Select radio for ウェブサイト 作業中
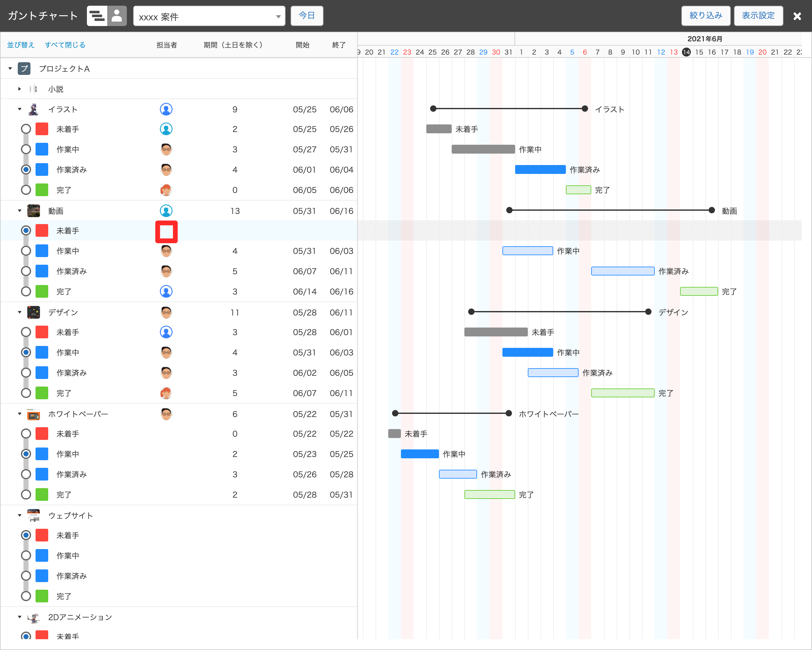 click(26, 555)
